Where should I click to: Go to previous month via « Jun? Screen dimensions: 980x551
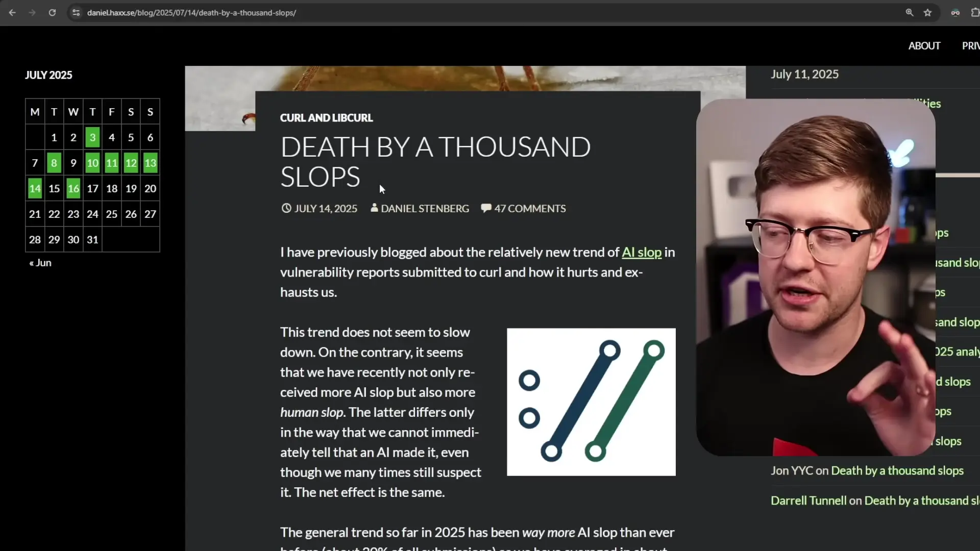[x=40, y=263]
